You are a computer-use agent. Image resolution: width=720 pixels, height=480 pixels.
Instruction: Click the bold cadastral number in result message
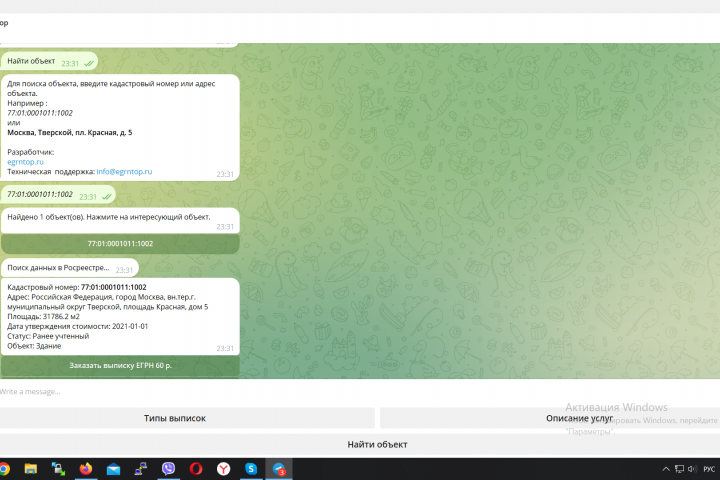coord(113,287)
